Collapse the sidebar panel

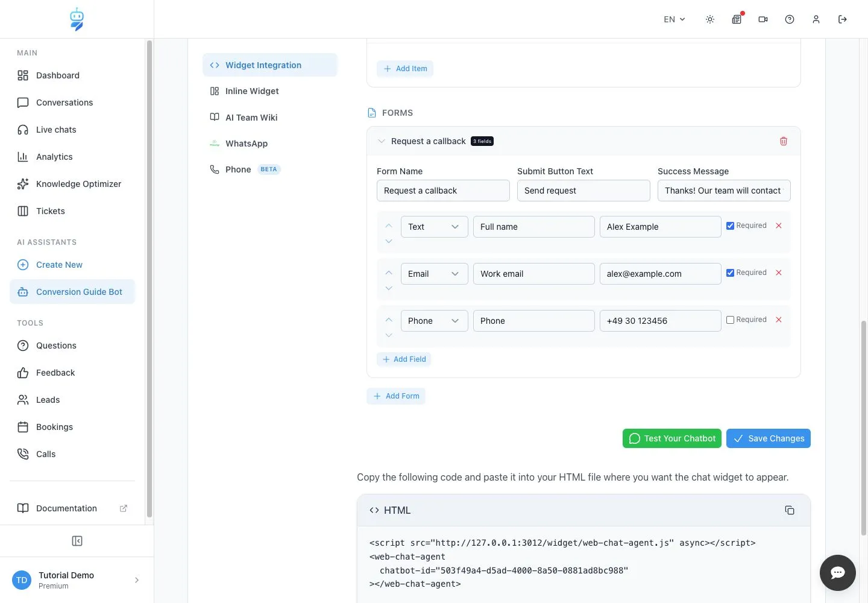(x=77, y=541)
